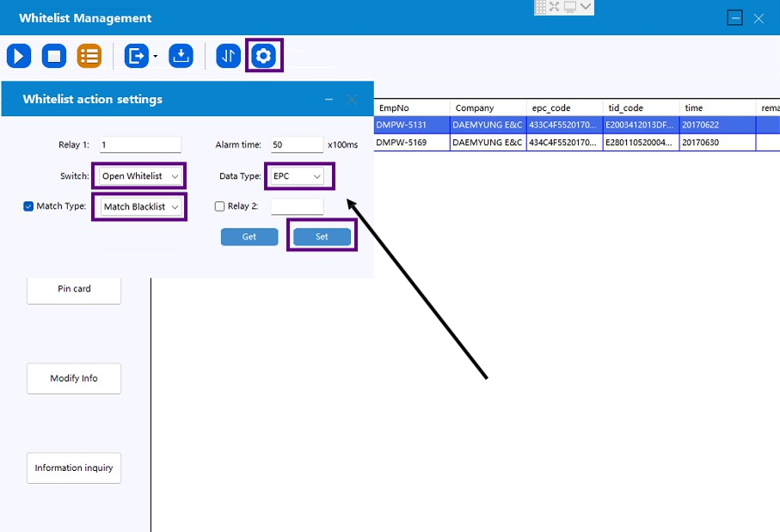
Task: Open the Switch dropdown showing Open Whitelist
Action: [x=139, y=176]
